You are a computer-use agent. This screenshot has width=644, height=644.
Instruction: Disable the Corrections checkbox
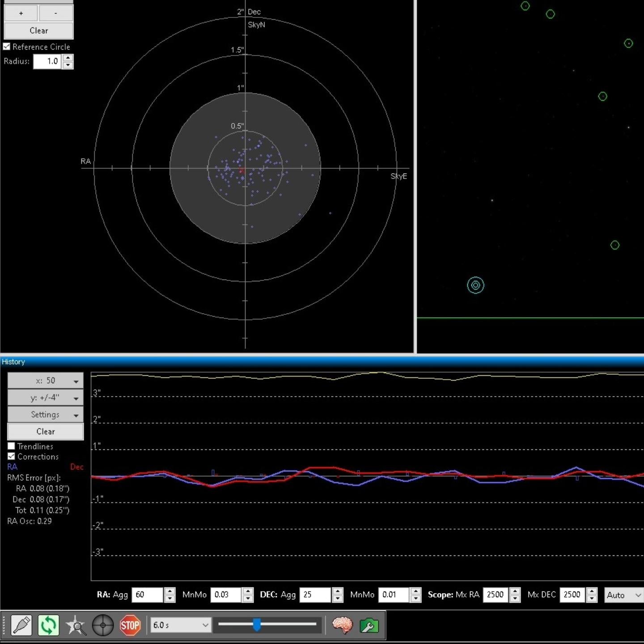tap(12, 456)
